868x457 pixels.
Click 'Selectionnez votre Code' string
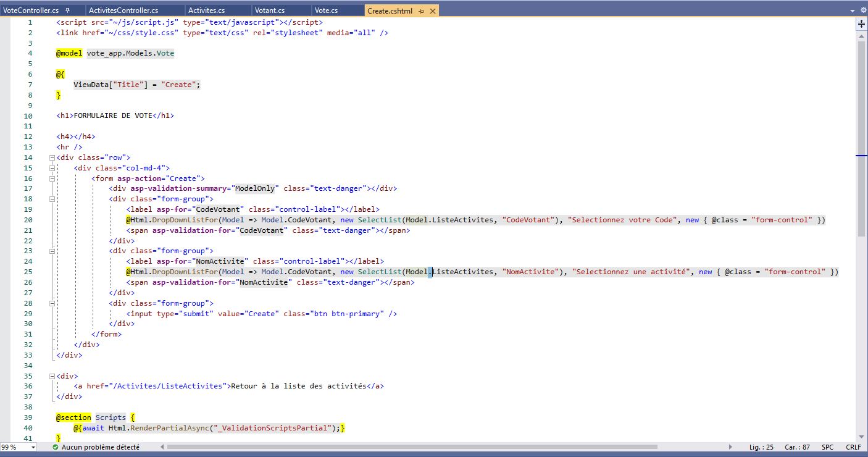point(624,220)
